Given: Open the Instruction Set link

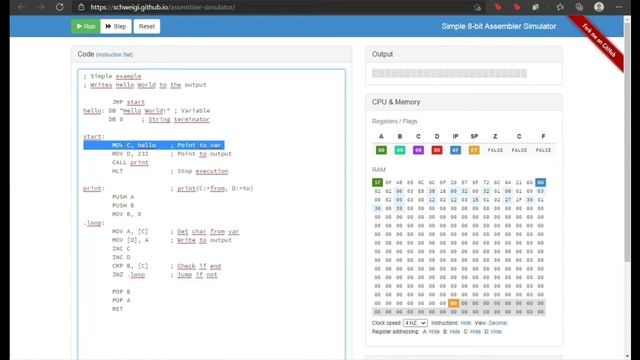Looking at the screenshot, I should (x=114, y=55).
